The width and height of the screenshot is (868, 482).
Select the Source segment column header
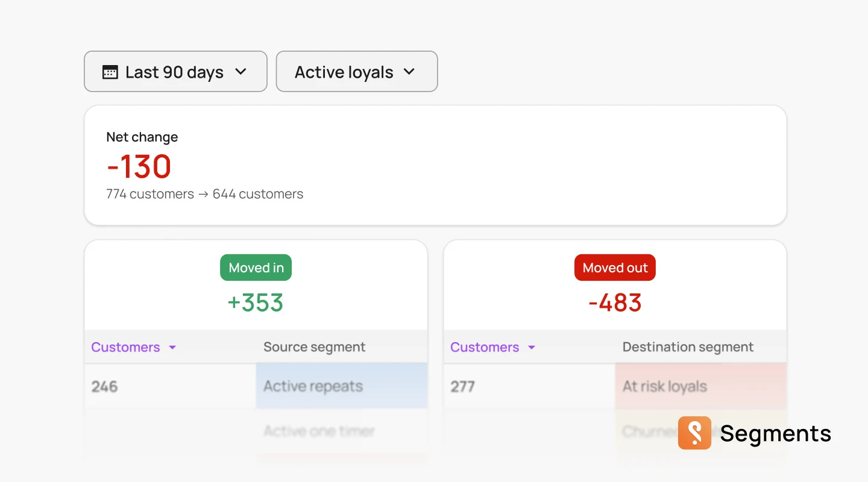tap(314, 347)
